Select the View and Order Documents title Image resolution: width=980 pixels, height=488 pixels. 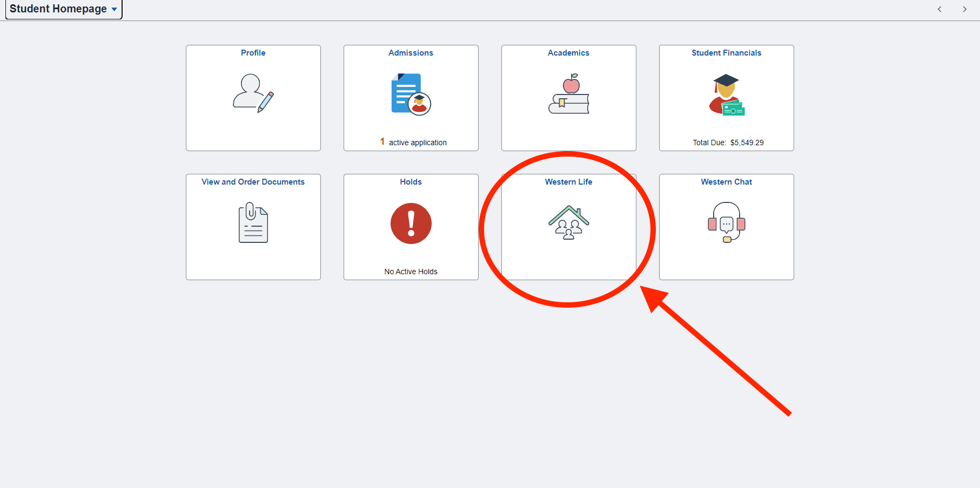[x=253, y=182]
